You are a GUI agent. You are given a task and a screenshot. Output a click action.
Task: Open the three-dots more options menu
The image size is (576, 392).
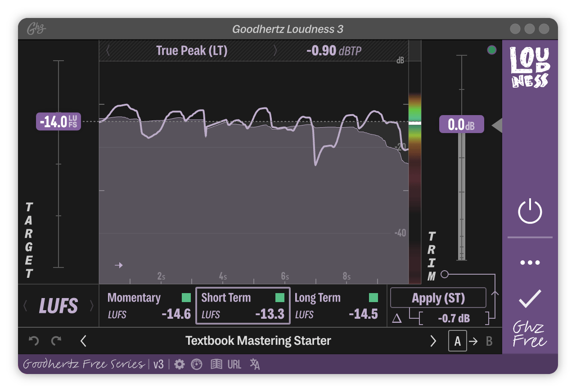(530, 263)
